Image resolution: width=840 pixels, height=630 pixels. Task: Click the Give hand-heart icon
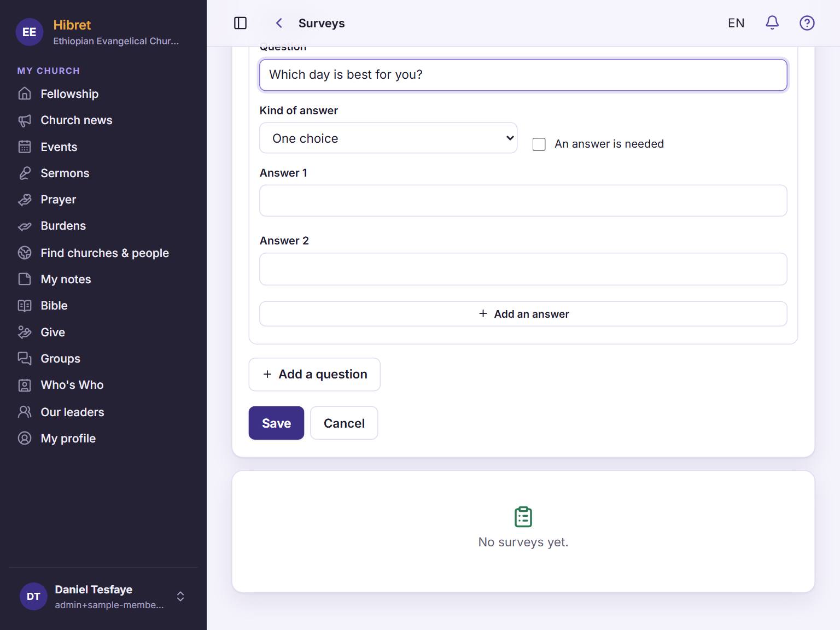(25, 332)
